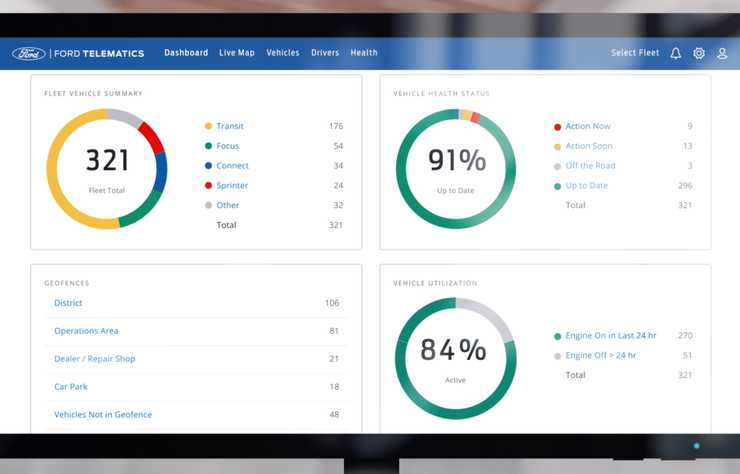This screenshot has width=740, height=474.
Task: Click the Focus count 54
Action: (x=338, y=146)
